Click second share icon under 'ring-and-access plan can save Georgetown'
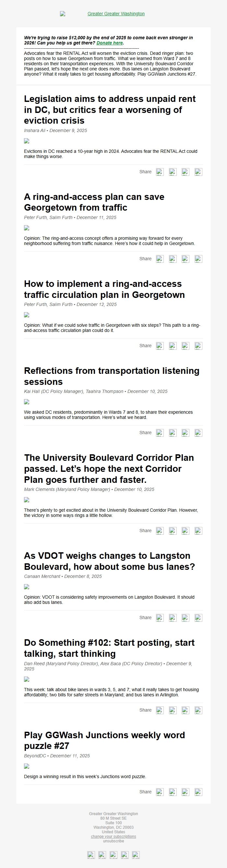The width and height of the screenshot is (227, 868). (173, 259)
